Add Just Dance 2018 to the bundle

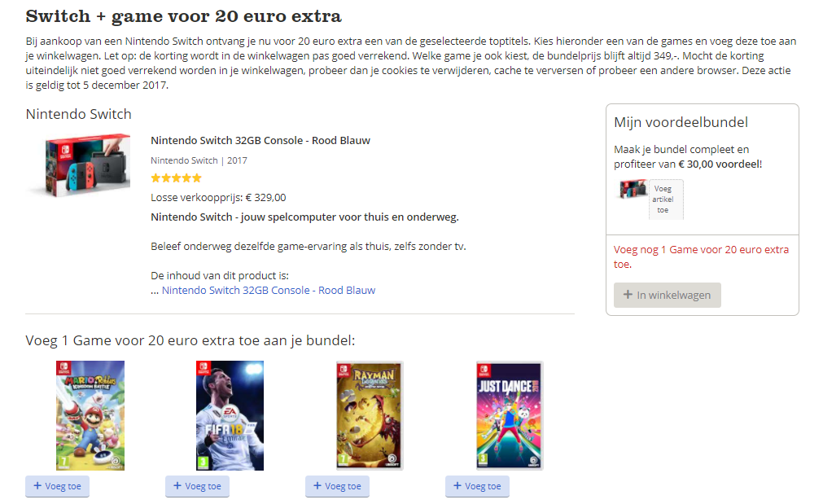click(x=477, y=486)
